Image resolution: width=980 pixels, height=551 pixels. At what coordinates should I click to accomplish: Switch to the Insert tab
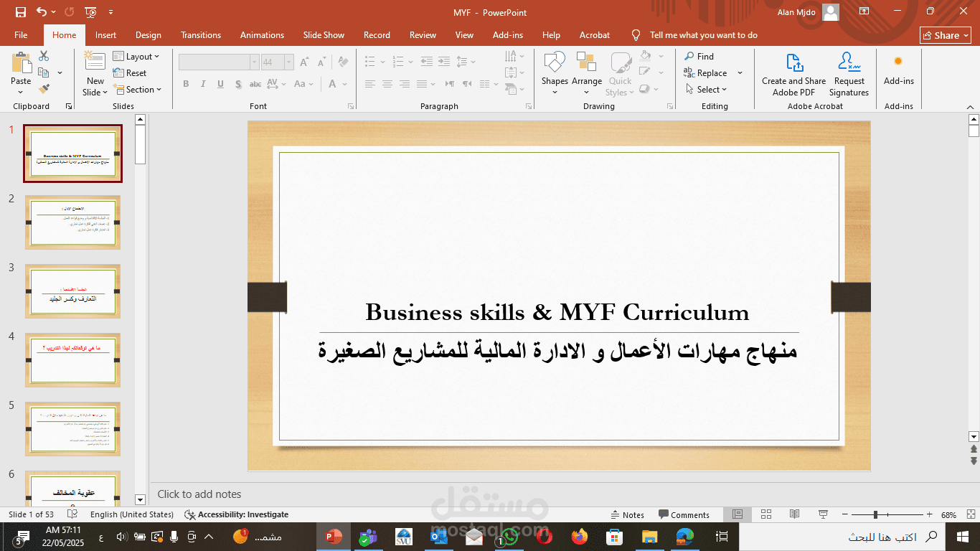105,35
